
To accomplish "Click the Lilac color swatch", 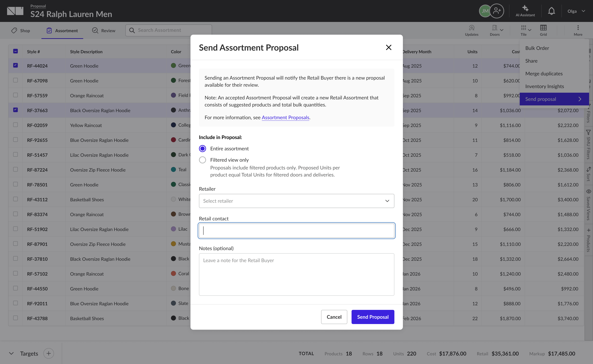I will point(173,229).
